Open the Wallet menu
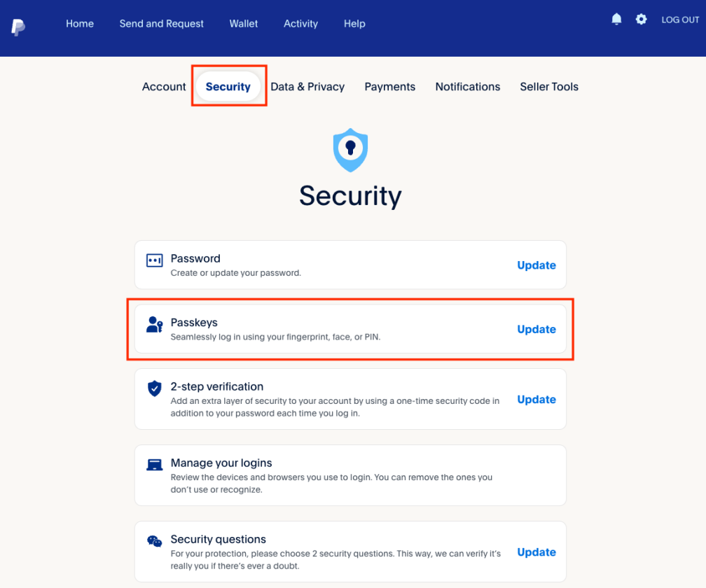Screen dimensions: 706x588 pos(243,23)
